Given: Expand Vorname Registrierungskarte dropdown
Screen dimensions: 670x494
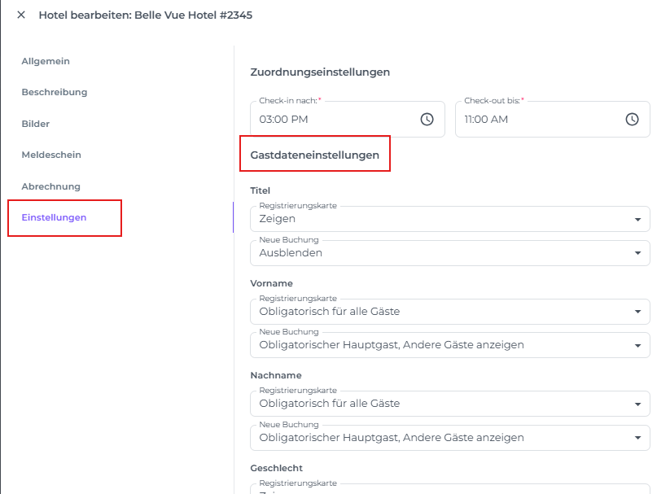Looking at the screenshot, I should (440, 311).
